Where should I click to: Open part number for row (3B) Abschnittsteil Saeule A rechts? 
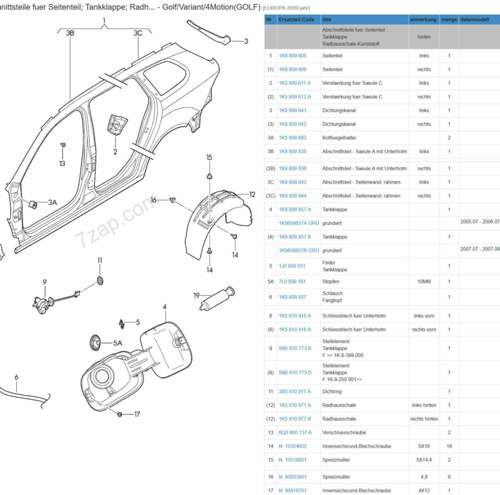[x=293, y=168]
